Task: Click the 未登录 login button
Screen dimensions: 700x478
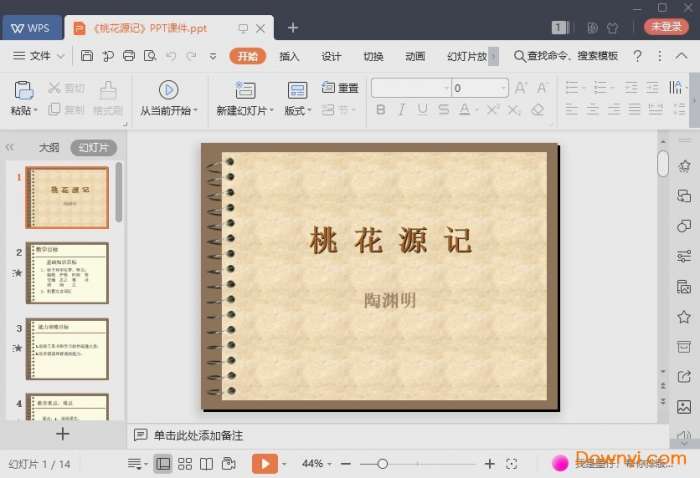Action: (x=665, y=27)
